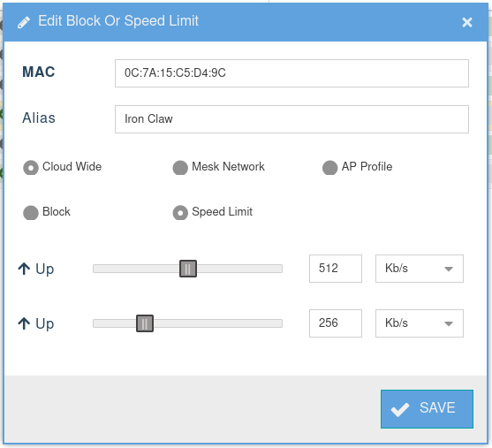Click the 512 speed value field
This screenshot has width=492, height=448.
[x=336, y=269]
